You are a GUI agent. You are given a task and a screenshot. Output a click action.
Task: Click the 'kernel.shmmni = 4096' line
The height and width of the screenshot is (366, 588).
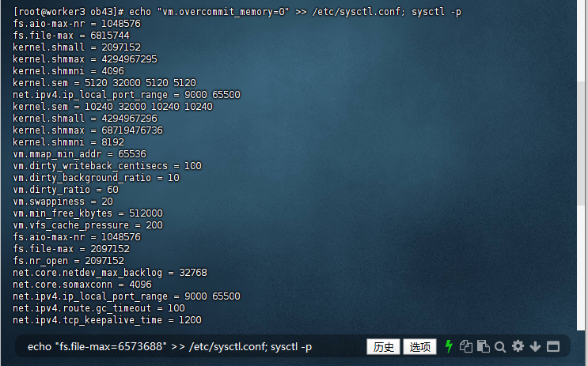(x=68, y=71)
